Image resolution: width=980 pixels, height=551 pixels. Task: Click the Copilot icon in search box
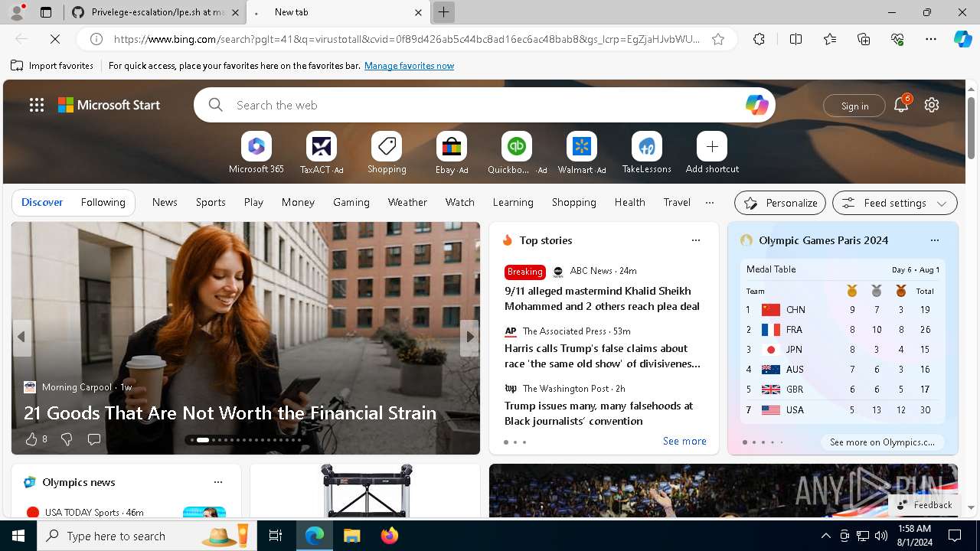click(756, 105)
